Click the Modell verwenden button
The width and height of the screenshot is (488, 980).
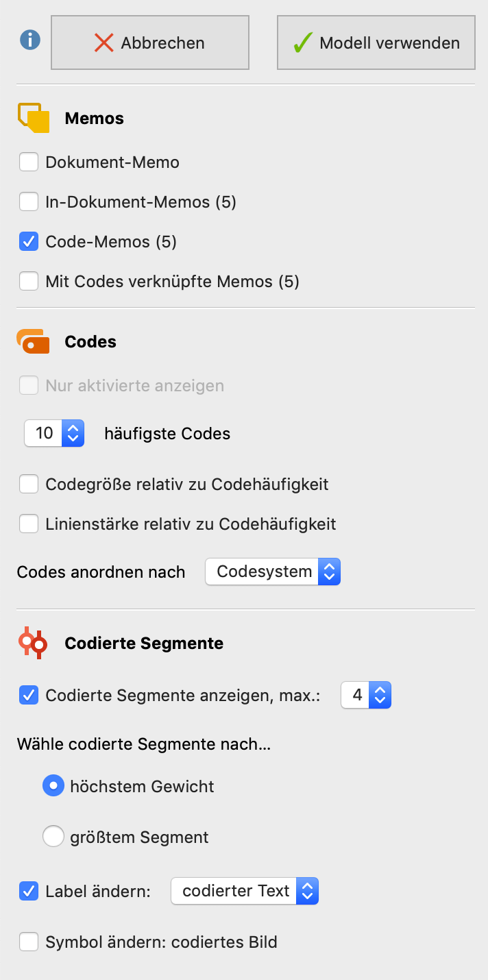[376, 42]
